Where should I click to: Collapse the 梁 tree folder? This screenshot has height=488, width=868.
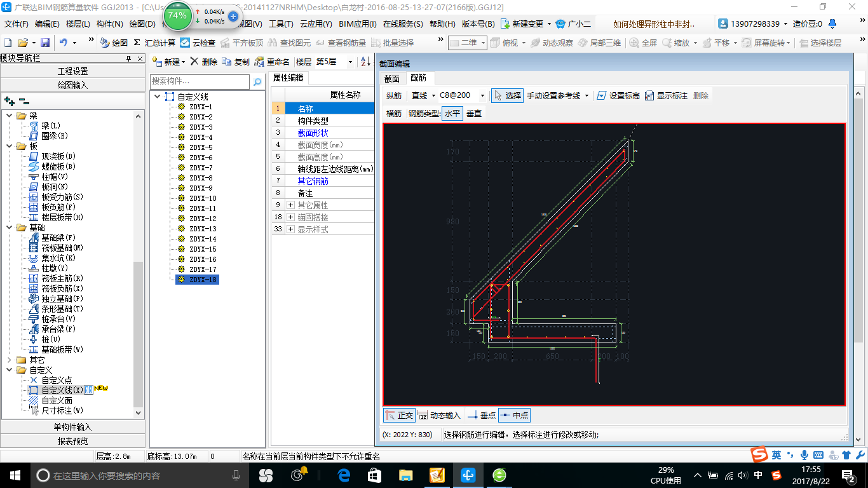tap(9, 116)
